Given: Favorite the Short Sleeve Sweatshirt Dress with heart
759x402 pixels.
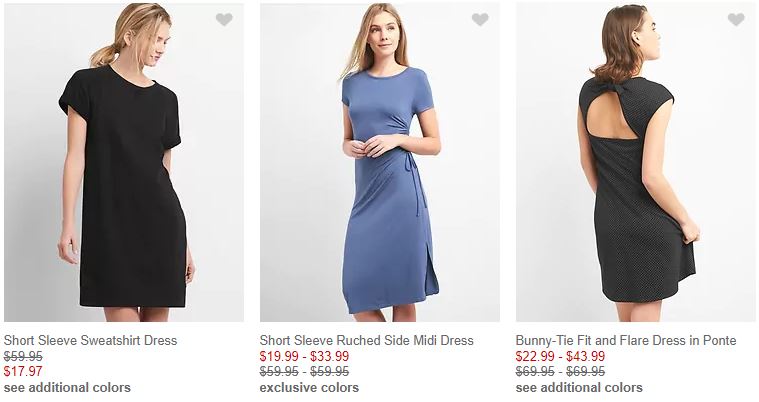Looking at the screenshot, I should (x=224, y=20).
